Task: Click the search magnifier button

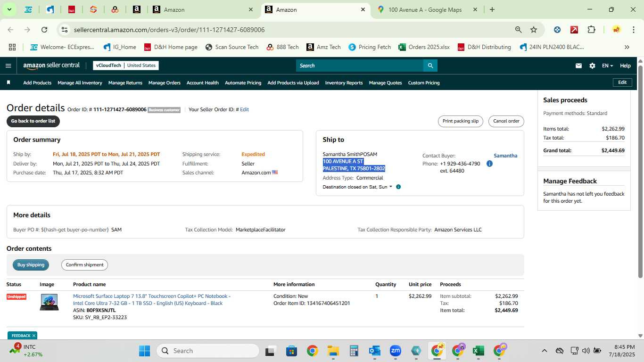Action: pyautogui.click(x=430, y=66)
